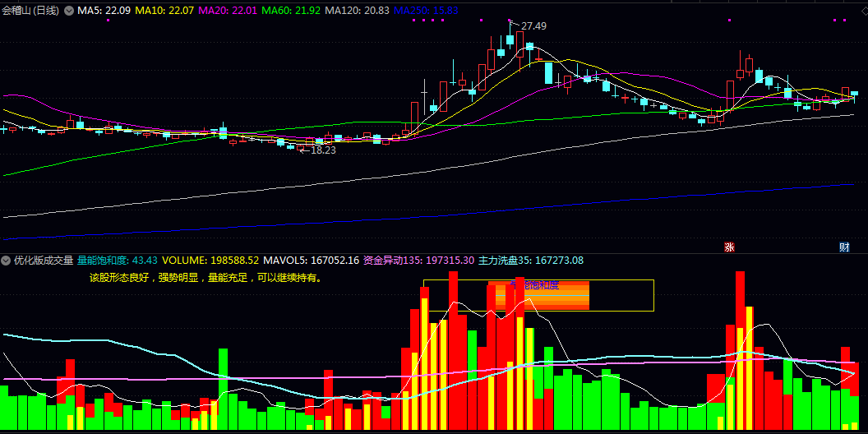The image size is (868, 434).
Task: Select the MA250: 15.83 indicator label
Action: 426,11
